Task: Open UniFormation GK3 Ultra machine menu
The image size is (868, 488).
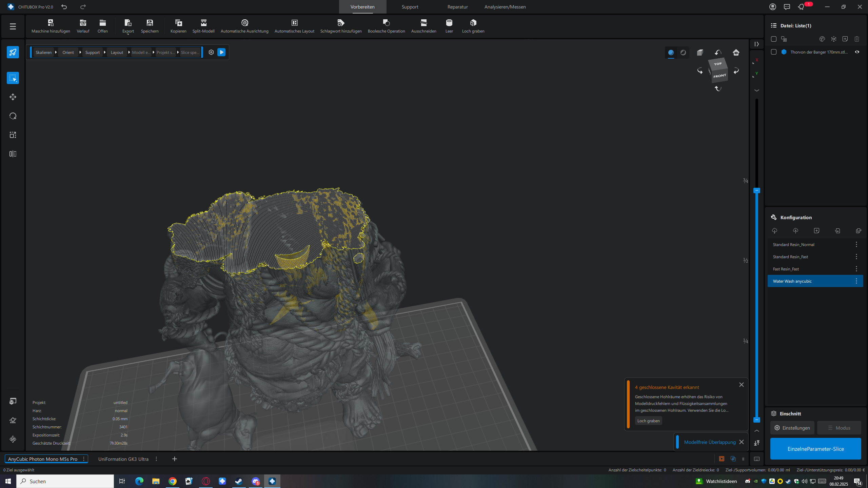Action: click(x=156, y=459)
